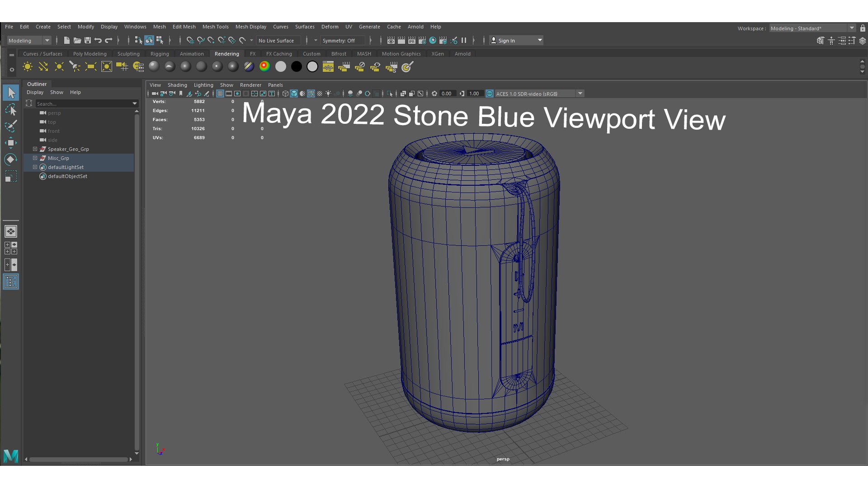Click the white circle material swatch
The height and width of the screenshot is (488, 868).
click(281, 66)
